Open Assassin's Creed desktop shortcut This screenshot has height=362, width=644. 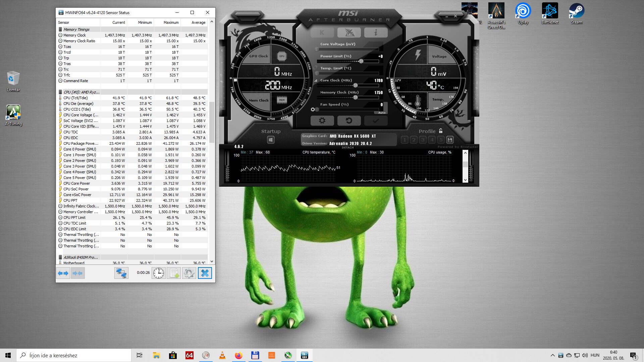pos(496,16)
